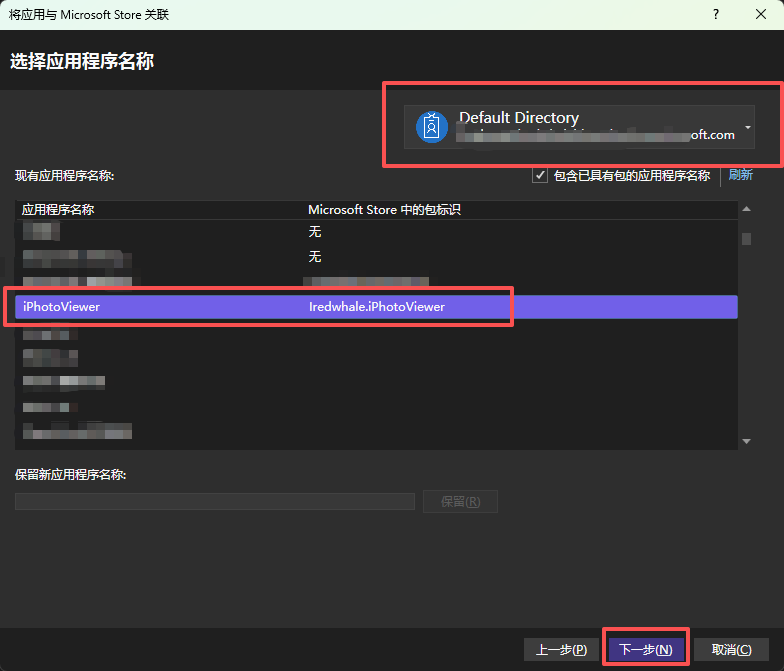Close the Microsoft Store association dialog

[760, 14]
